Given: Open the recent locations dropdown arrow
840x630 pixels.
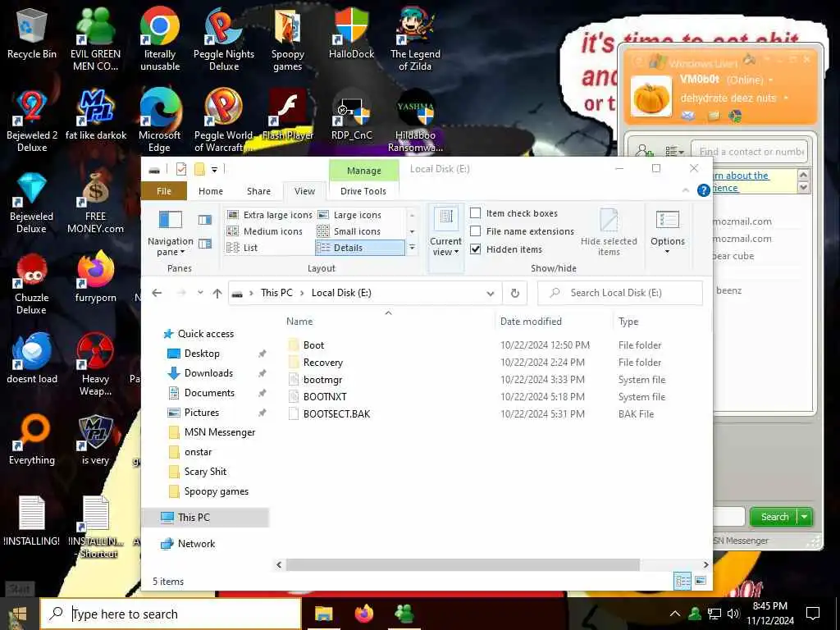Looking at the screenshot, I should pos(200,293).
